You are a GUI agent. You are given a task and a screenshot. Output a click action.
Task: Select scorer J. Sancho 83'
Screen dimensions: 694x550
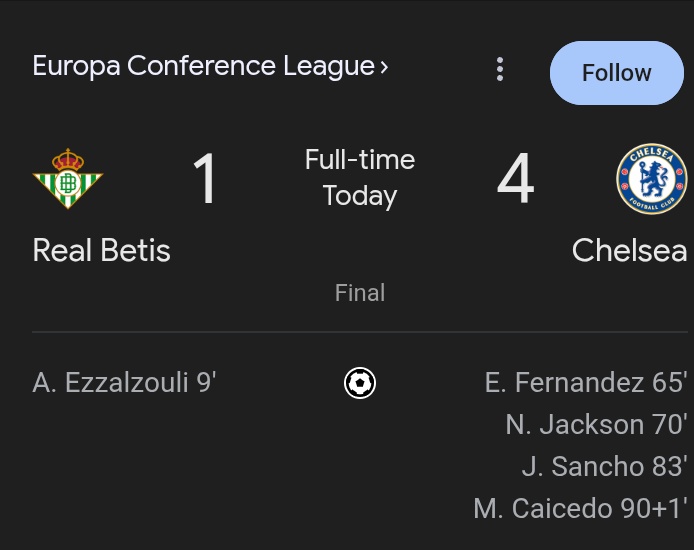pos(605,466)
